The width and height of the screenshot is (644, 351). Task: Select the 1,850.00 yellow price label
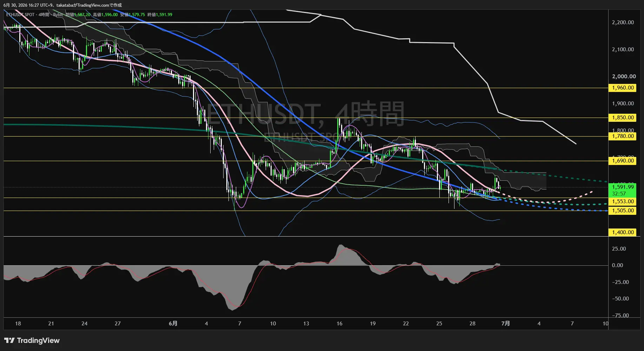(623, 118)
